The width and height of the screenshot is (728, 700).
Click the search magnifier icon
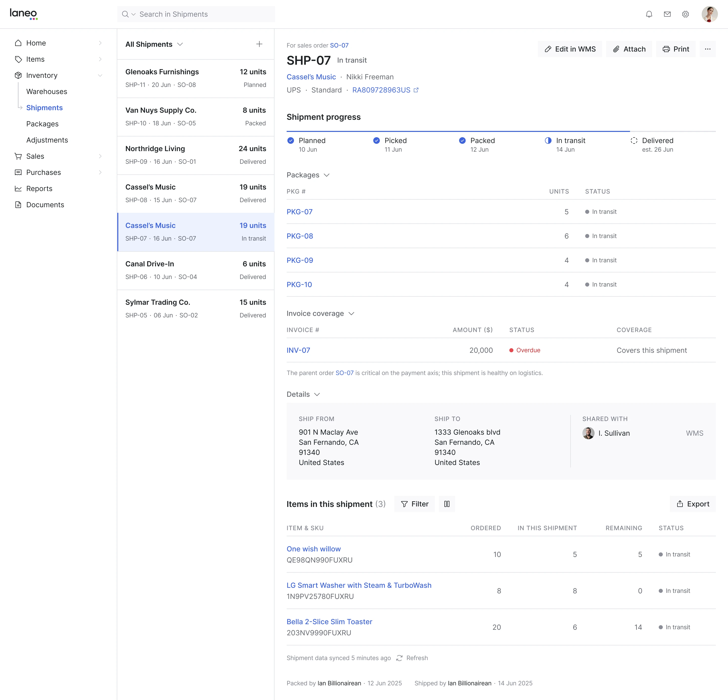125,14
